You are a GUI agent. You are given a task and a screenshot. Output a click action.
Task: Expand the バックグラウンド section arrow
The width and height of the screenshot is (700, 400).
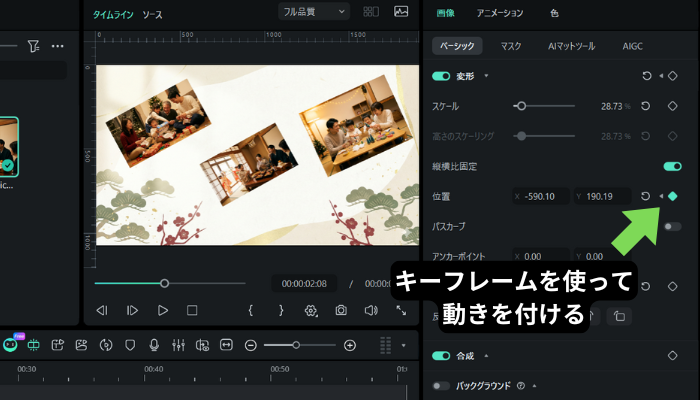534,386
